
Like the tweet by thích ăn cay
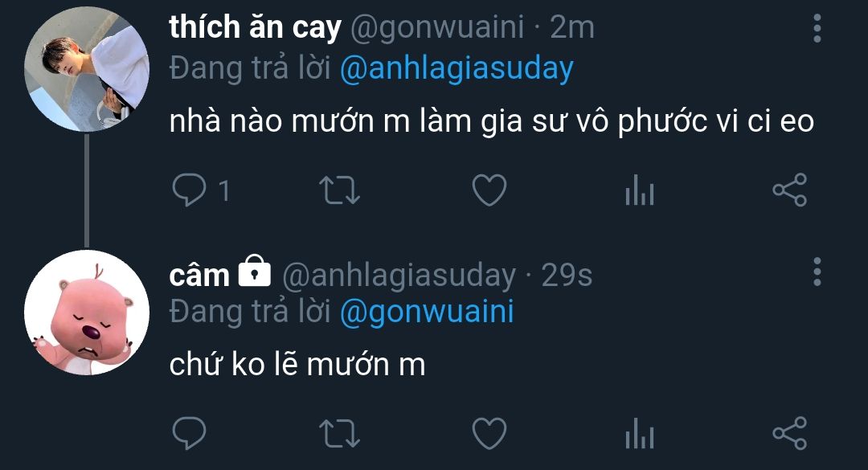click(489, 190)
